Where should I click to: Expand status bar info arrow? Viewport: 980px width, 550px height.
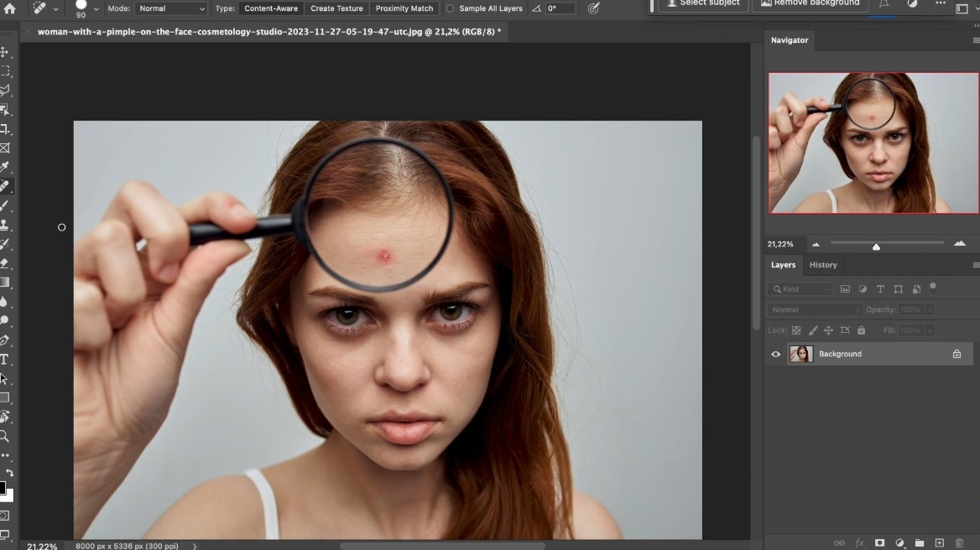click(x=195, y=547)
